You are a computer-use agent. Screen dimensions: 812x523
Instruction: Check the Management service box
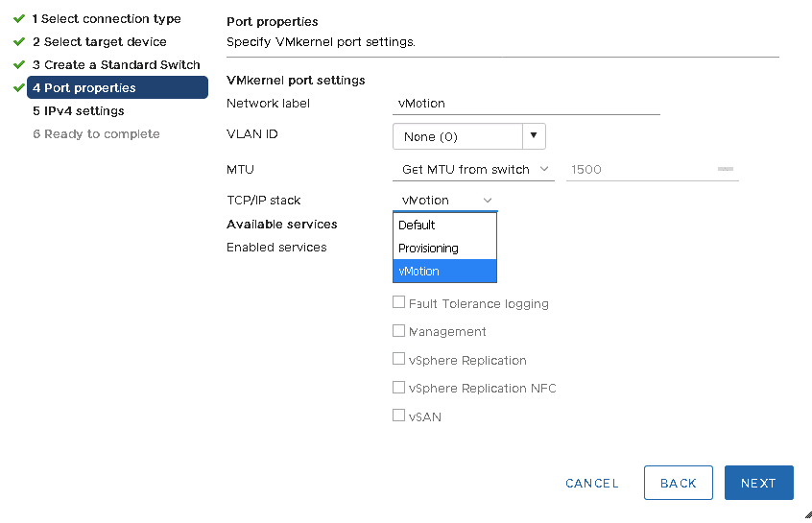coord(398,330)
